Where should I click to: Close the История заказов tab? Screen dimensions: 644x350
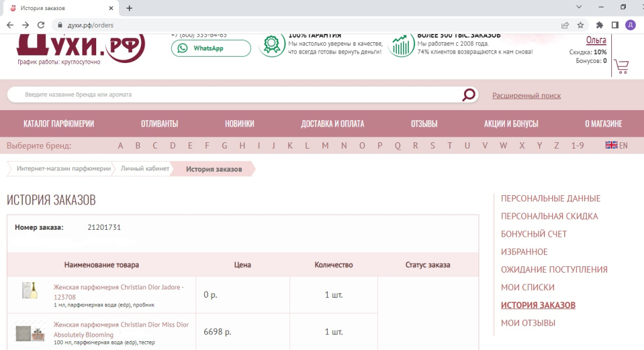111,8
